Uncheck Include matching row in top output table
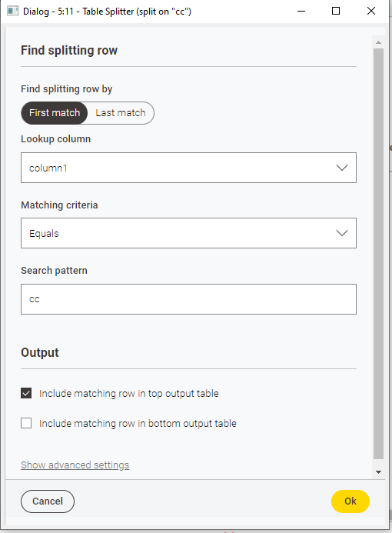 (26, 393)
